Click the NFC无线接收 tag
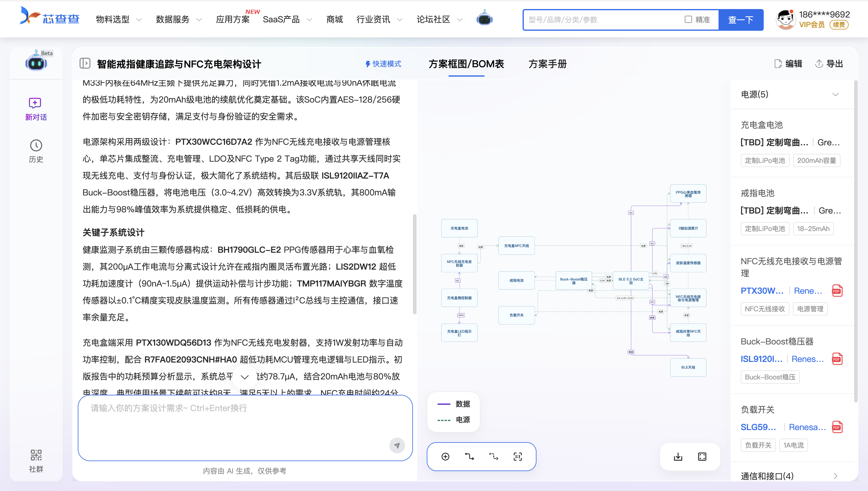868x491 pixels. click(765, 309)
